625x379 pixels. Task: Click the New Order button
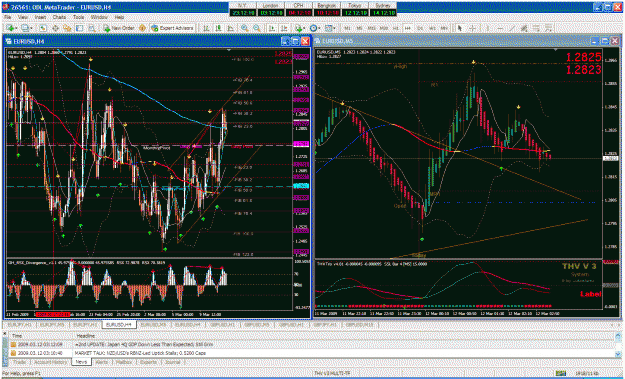pos(119,28)
